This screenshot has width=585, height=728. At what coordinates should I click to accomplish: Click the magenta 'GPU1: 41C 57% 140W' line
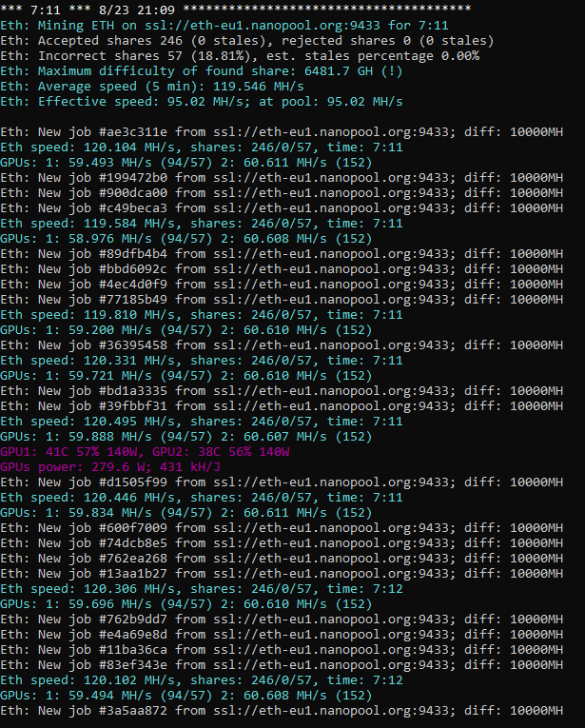click(x=145, y=452)
